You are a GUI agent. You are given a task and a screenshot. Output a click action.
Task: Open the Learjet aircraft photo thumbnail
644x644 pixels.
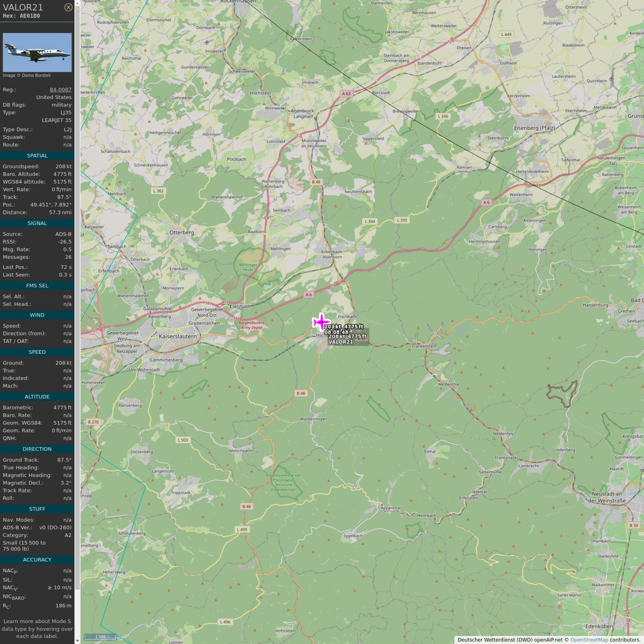37,52
